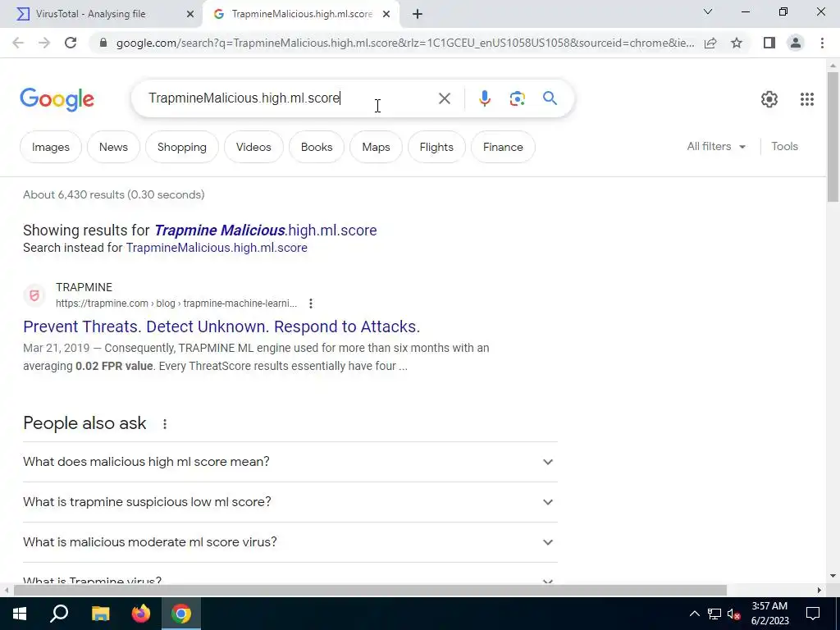Select the Shopping filter
Viewport: 840px width, 630px height.
182,147
